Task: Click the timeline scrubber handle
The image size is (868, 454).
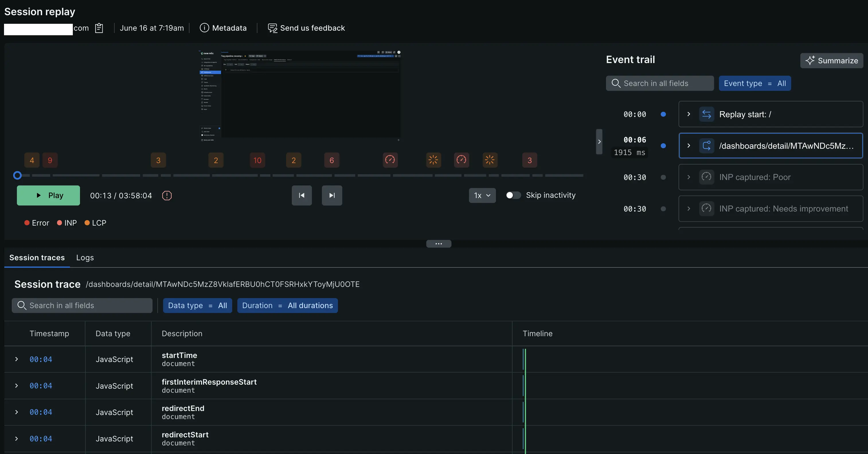Action: coord(17,175)
